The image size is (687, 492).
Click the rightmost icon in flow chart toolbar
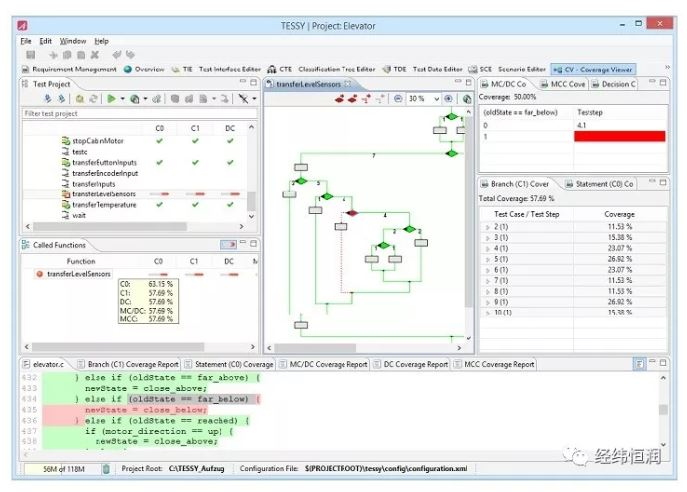[467, 99]
